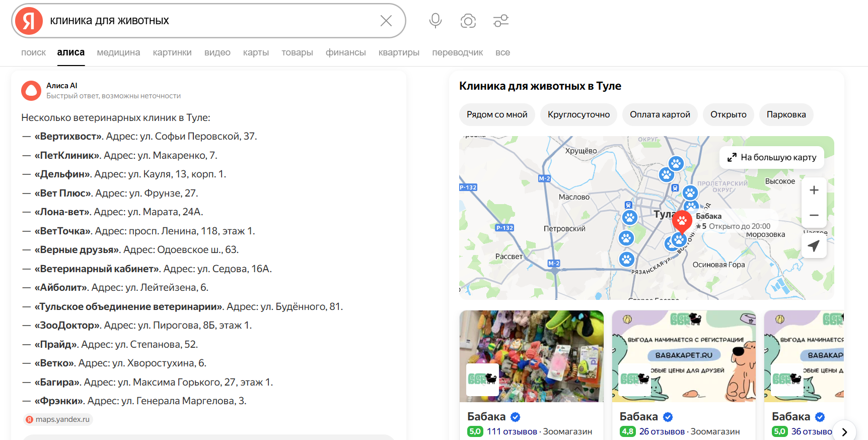The image size is (868, 440).
Task: Open the все tab for more services
Action: click(502, 52)
